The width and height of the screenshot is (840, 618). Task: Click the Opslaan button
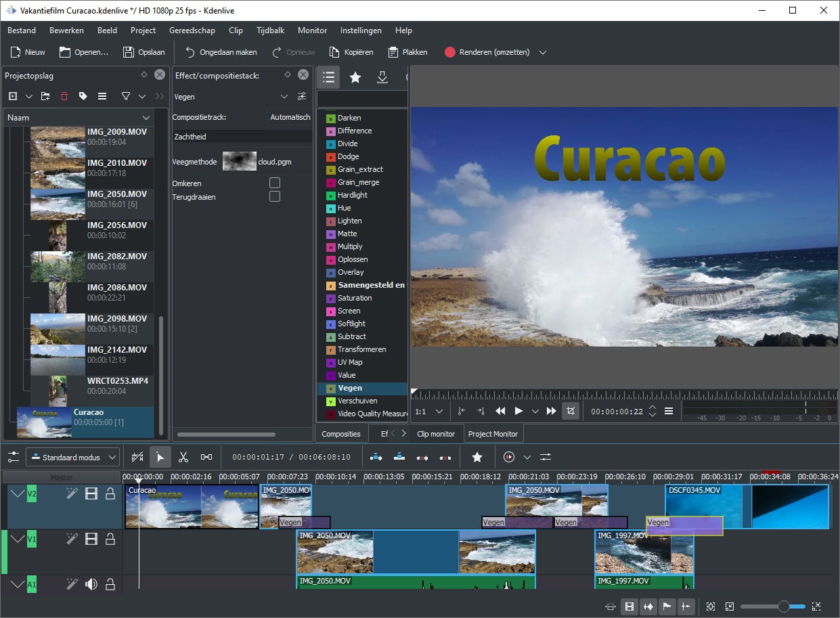point(143,52)
